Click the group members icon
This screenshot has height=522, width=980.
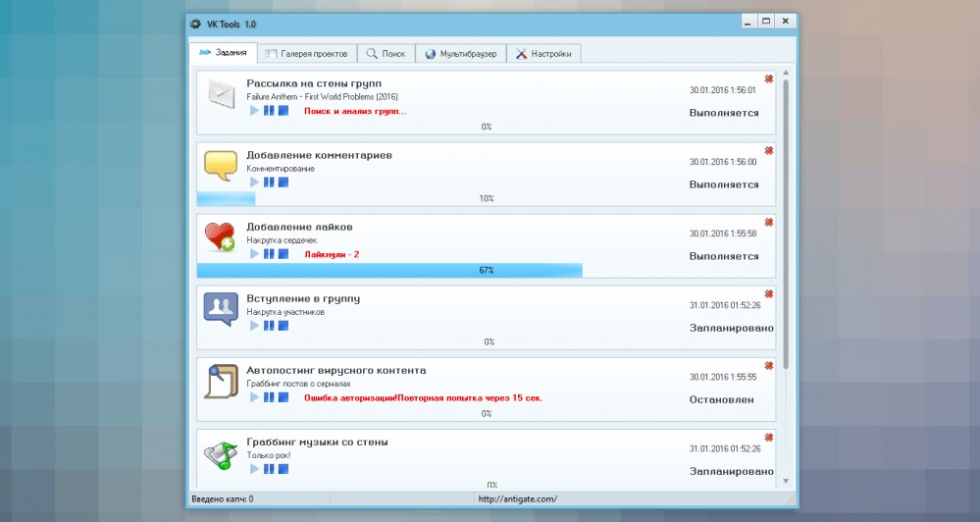coord(221,309)
